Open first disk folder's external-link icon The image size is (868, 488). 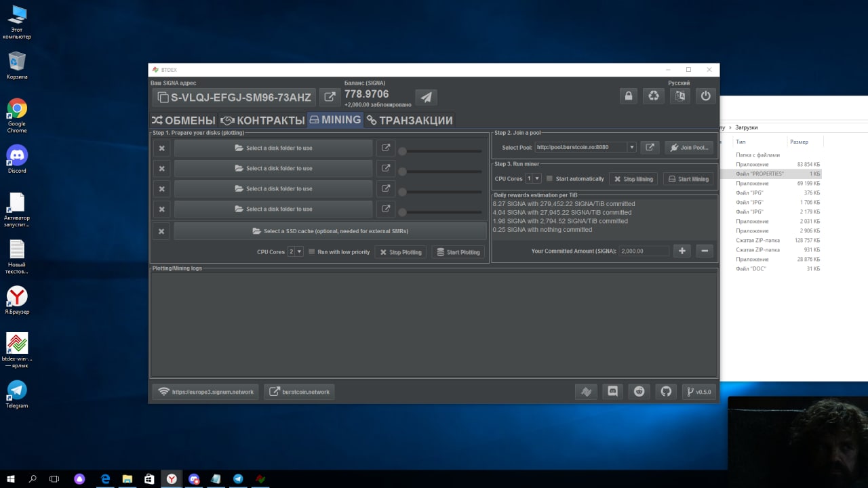click(386, 148)
